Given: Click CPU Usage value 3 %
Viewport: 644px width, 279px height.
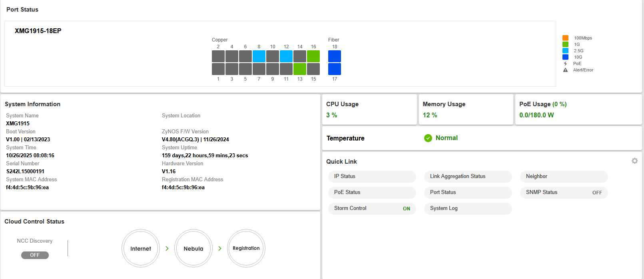Looking at the screenshot, I should tap(332, 115).
